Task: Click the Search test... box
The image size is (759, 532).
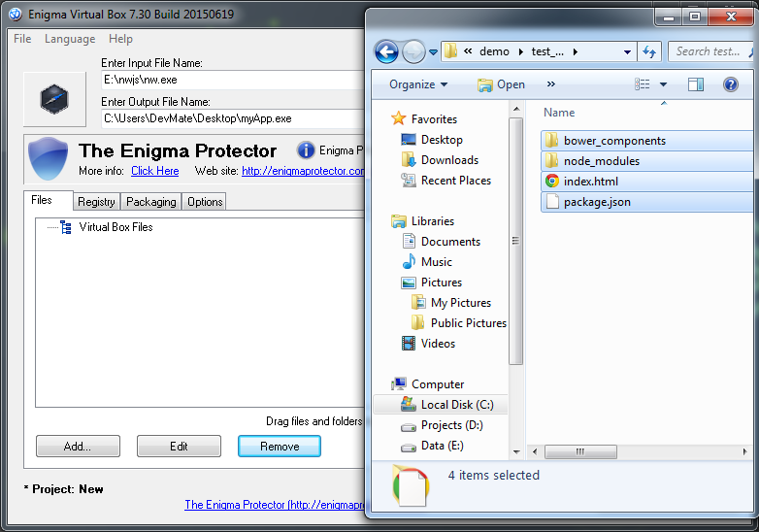Action: click(710, 51)
